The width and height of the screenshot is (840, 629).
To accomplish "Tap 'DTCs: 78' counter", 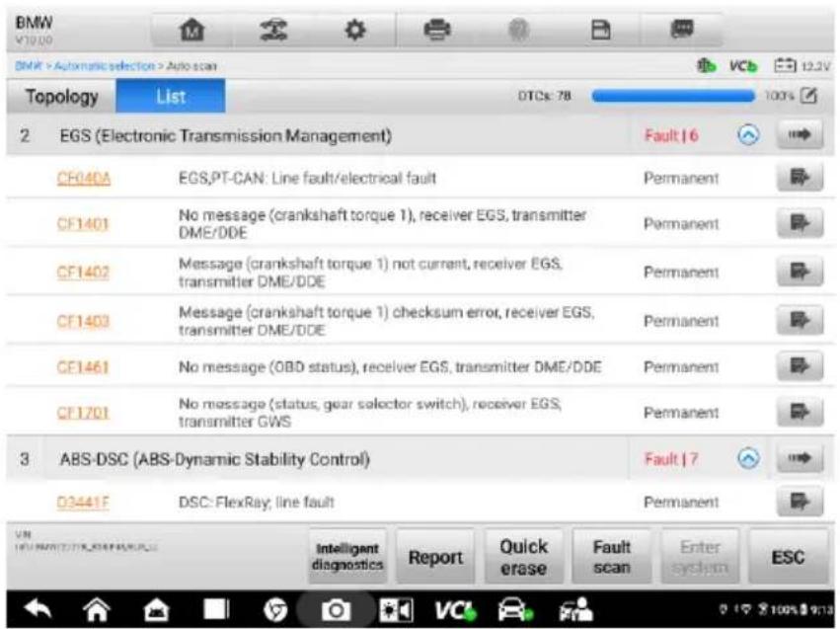I will coord(544,96).
